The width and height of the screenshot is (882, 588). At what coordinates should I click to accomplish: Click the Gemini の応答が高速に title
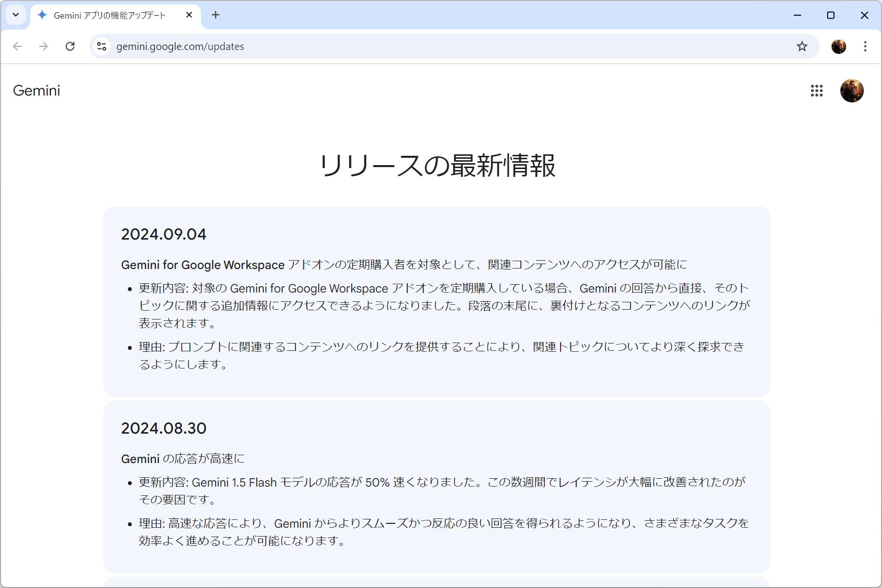point(183,459)
